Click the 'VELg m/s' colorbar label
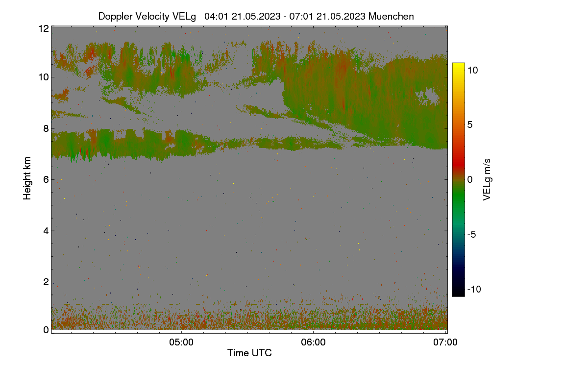 click(x=487, y=178)
